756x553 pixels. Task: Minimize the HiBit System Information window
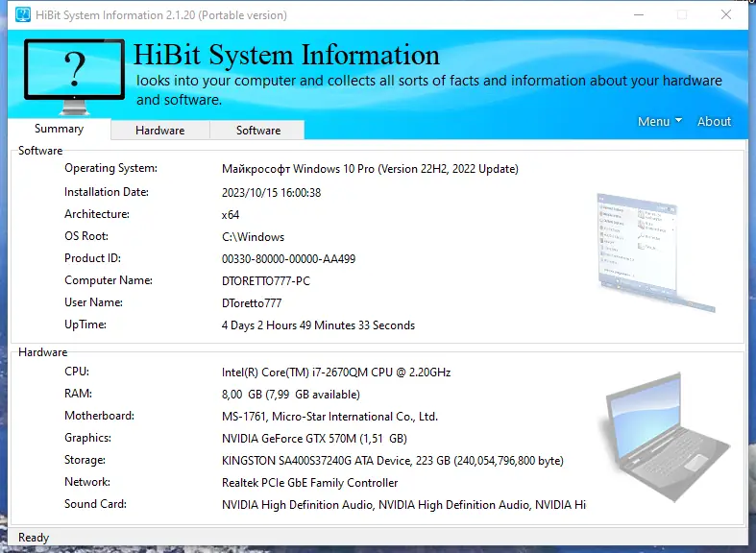(639, 15)
